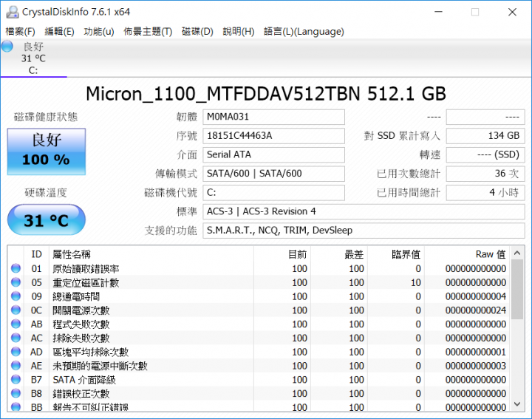Click the status orb for attribute 09
Viewport: 532px width, 419px height.
pos(16,296)
